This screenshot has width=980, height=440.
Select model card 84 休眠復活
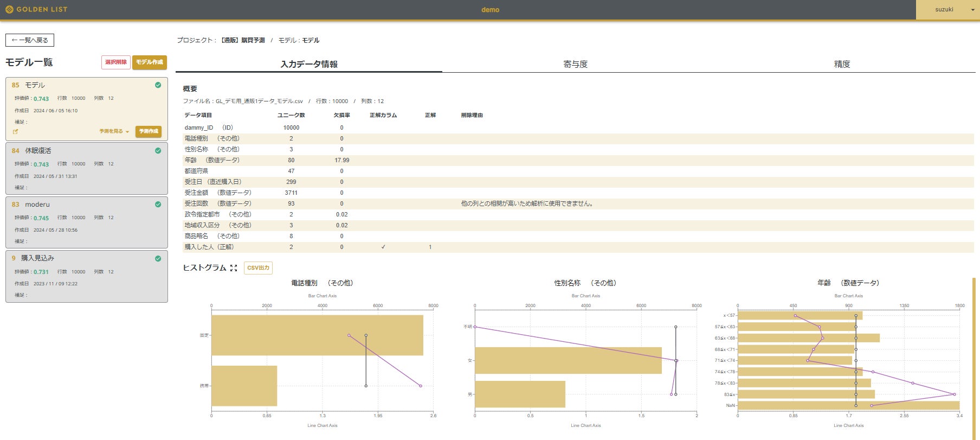click(x=87, y=168)
